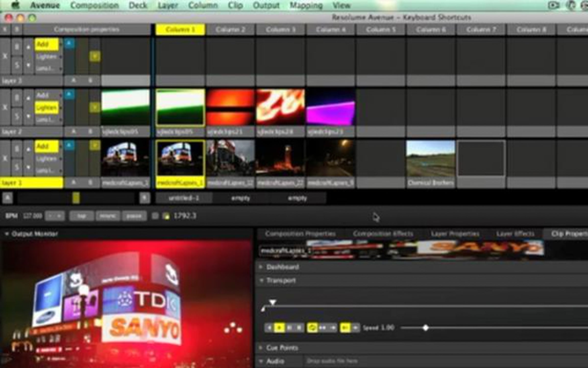Toggle the lock icon next to BPM counter

[167, 216]
